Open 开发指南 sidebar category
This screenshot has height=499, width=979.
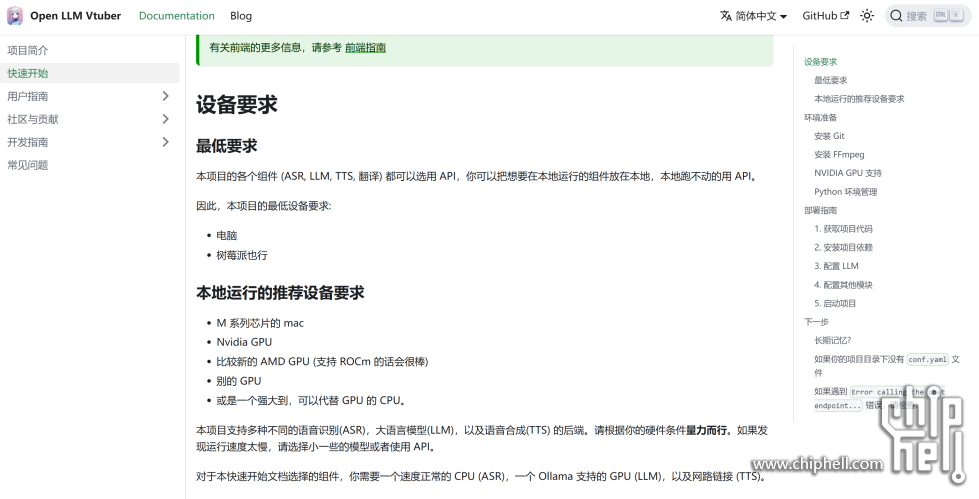click(x=27, y=142)
